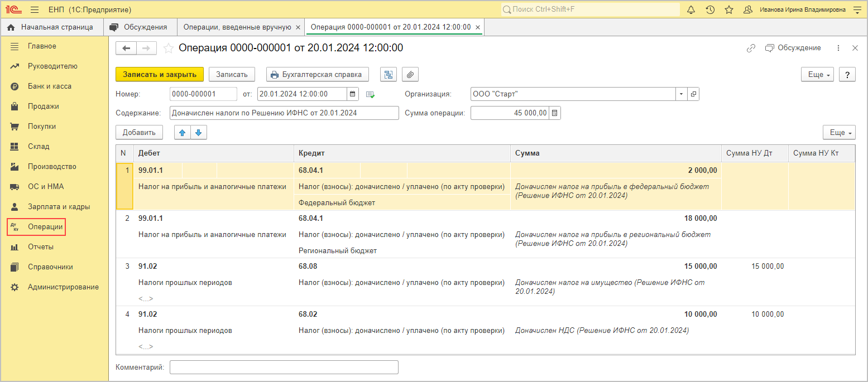Screen dimensions: 868x382
Task: Click the Записать button
Action: [232, 74]
